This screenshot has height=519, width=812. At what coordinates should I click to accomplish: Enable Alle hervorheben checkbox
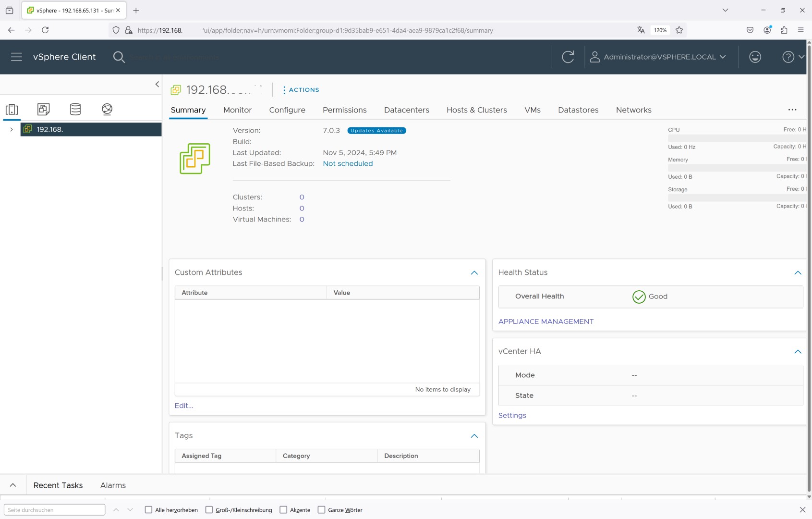pyautogui.click(x=148, y=509)
